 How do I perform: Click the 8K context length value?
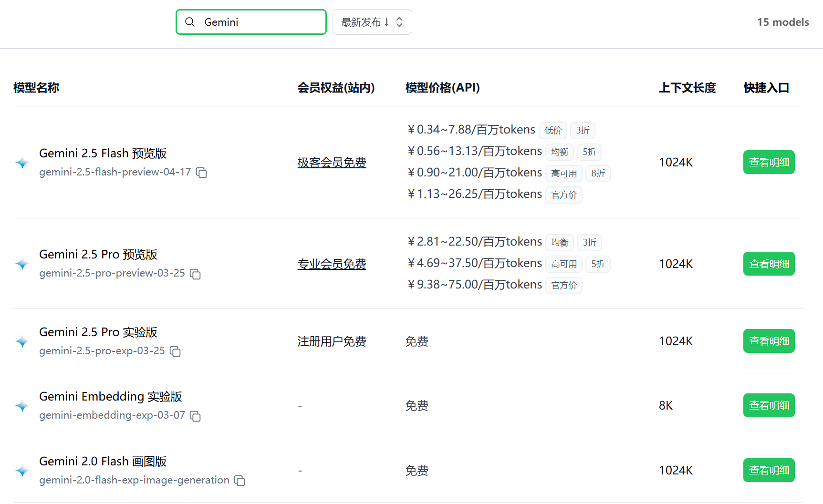(x=666, y=405)
